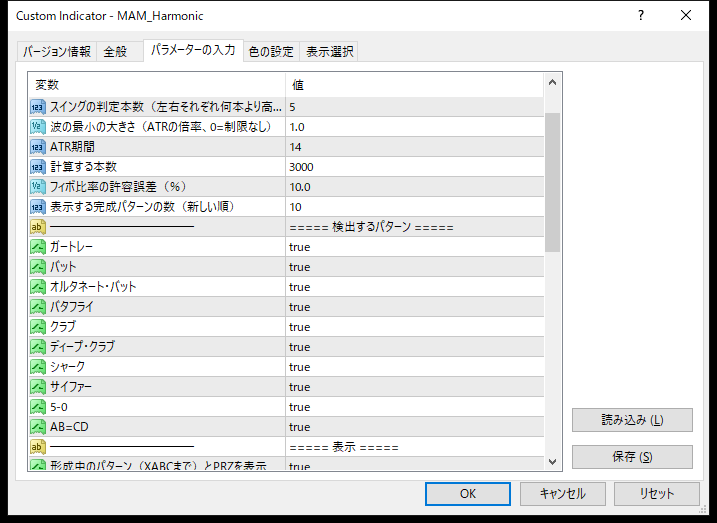Confirm settings with the OK button
This screenshot has height=523, width=717.
click(468, 494)
